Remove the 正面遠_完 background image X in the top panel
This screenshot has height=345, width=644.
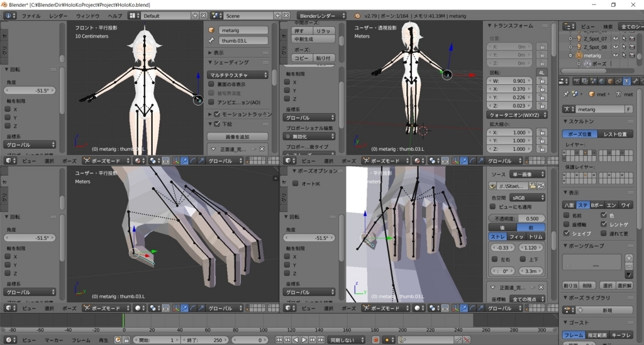(262, 149)
